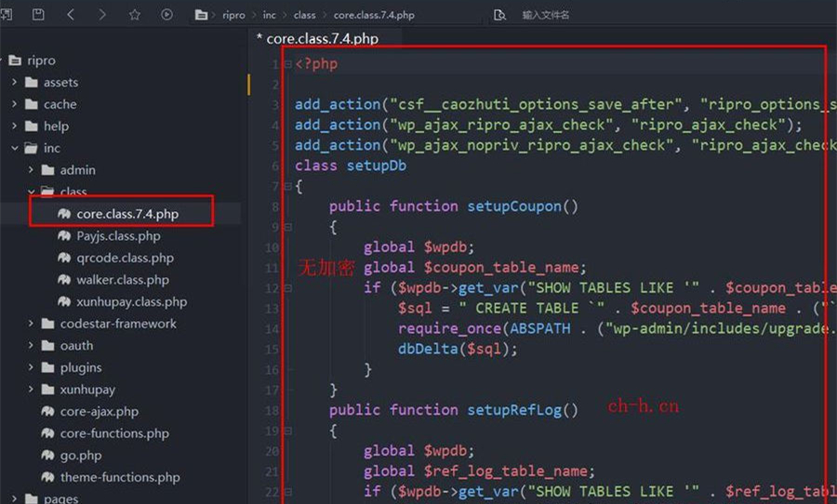Go back with the left arrow icon

(71, 15)
